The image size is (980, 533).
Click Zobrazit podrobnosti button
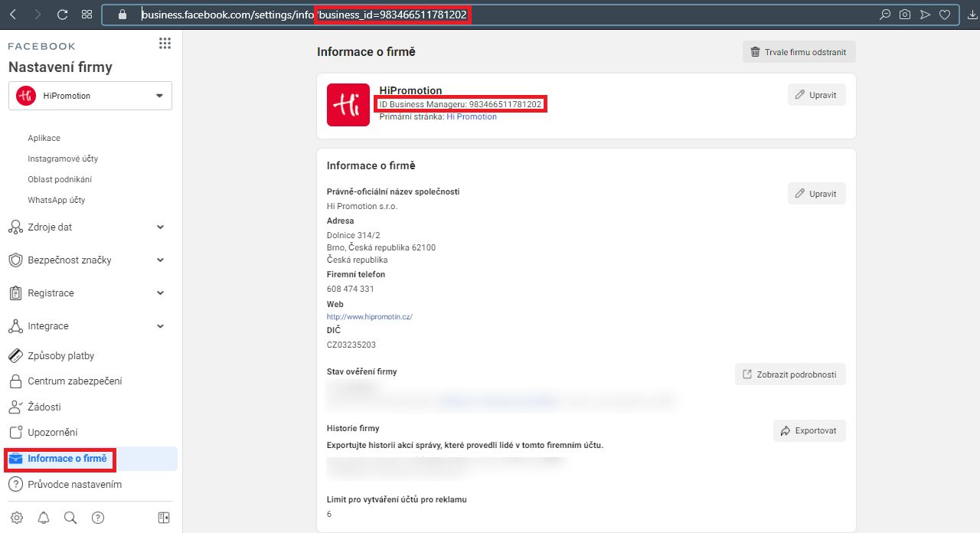790,374
